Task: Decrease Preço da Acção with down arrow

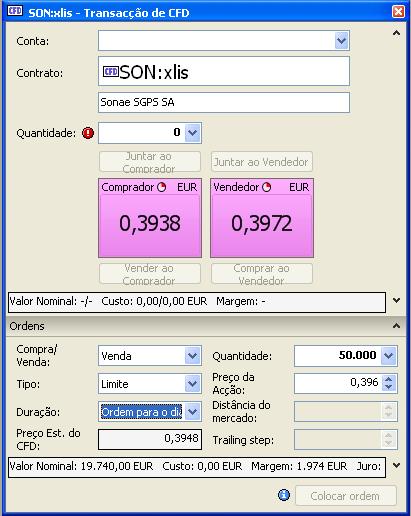Action: (388, 387)
